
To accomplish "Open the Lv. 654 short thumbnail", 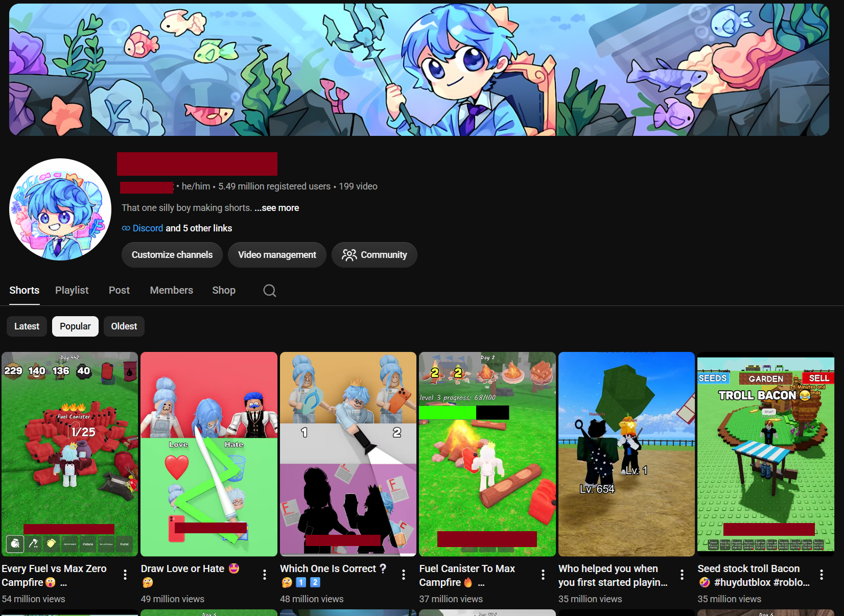I will 627,454.
